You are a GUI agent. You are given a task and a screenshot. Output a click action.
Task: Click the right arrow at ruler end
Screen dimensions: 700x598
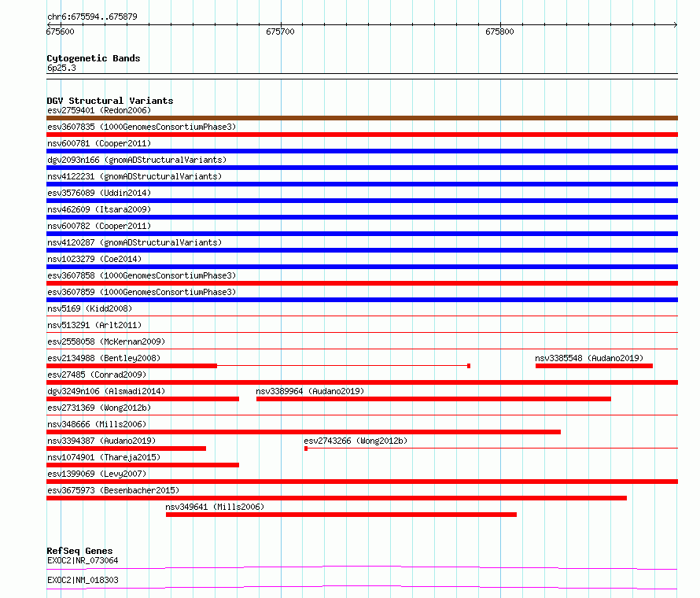pyautogui.click(x=675, y=24)
